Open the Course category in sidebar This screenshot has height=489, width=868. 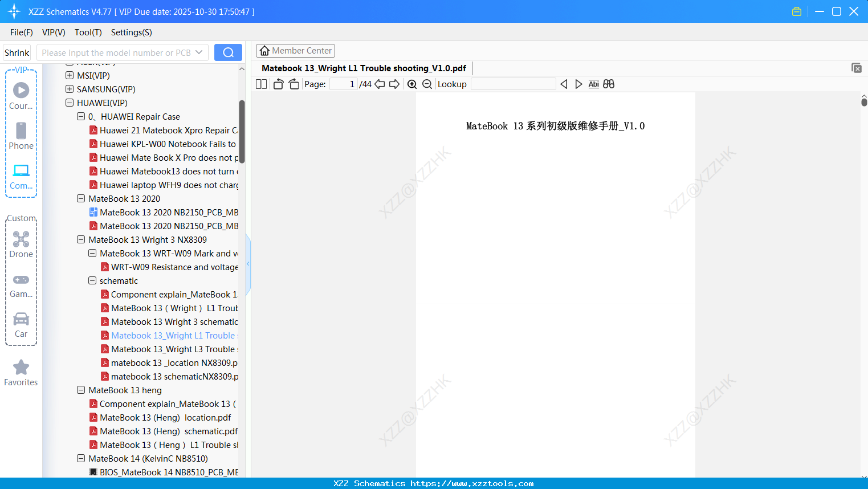(21, 96)
